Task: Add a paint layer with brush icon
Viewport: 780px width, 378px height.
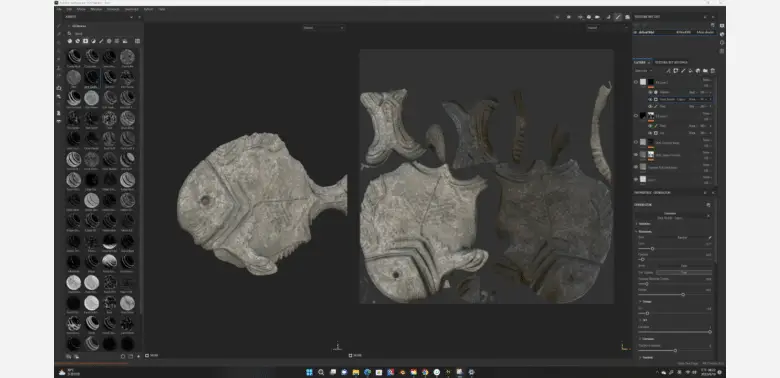Action: pyautogui.click(x=683, y=71)
